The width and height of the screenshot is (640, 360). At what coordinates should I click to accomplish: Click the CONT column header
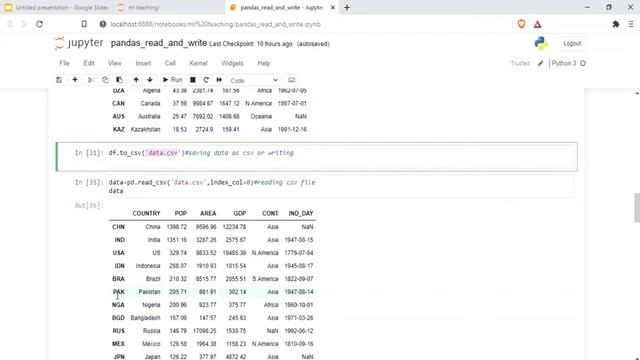pyautogui.click(x=270, y=213)
